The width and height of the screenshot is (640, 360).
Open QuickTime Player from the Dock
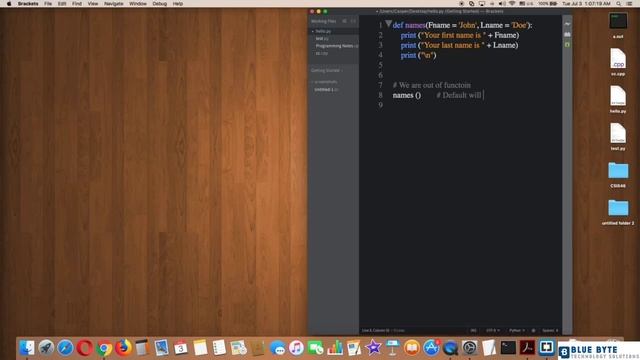click(x=450, y=348)
